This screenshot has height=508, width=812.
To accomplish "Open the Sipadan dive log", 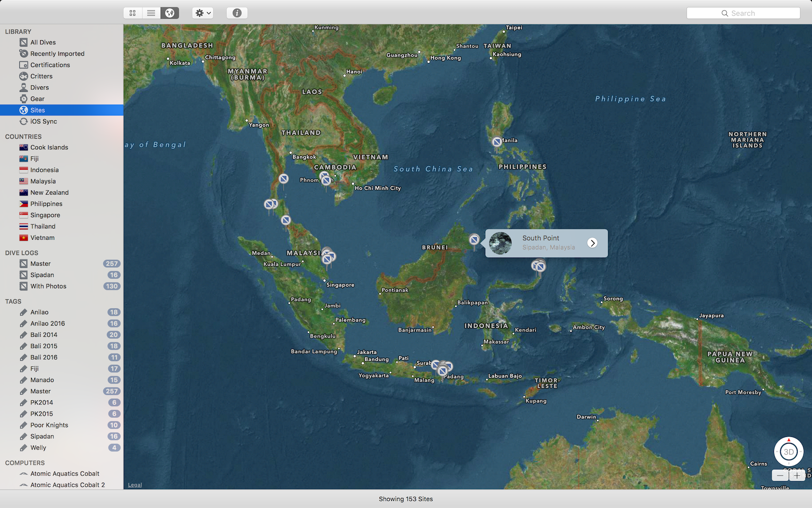I will (x=42, y=275).
